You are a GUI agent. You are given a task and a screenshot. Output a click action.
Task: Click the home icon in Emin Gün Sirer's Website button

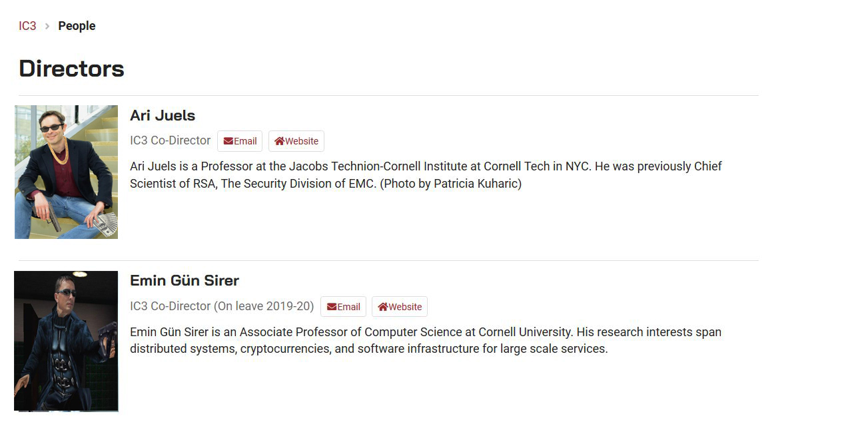[x=382, y=307]
